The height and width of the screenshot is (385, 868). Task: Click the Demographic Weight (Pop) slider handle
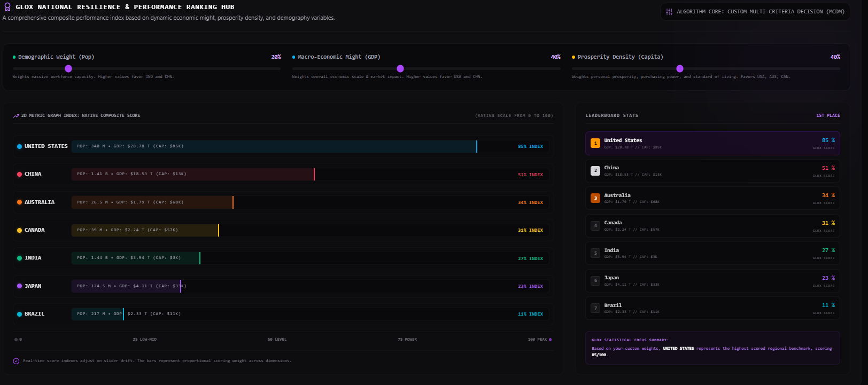pyautogui.click(x=68, y=68)
